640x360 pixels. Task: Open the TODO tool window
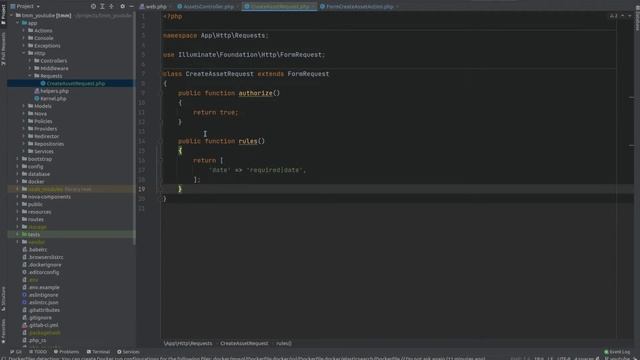point(38,352)
